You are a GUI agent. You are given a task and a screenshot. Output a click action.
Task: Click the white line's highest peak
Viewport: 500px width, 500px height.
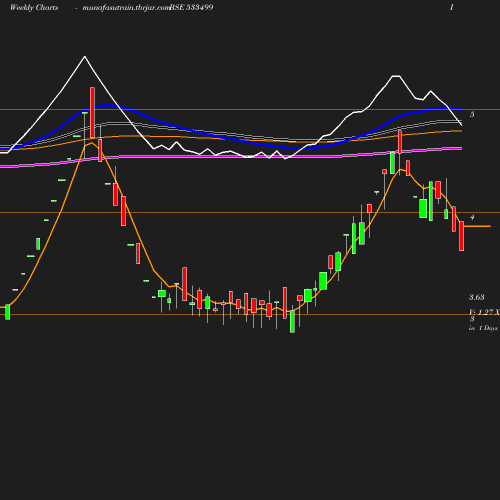coord(85,57)
